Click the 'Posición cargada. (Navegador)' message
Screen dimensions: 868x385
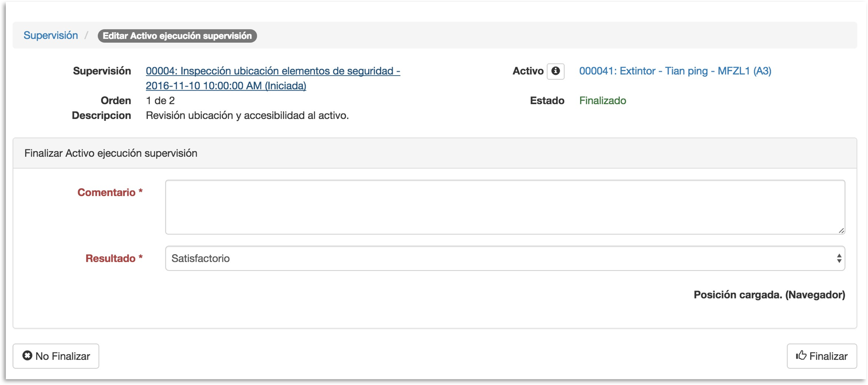(x=769, y=295)
